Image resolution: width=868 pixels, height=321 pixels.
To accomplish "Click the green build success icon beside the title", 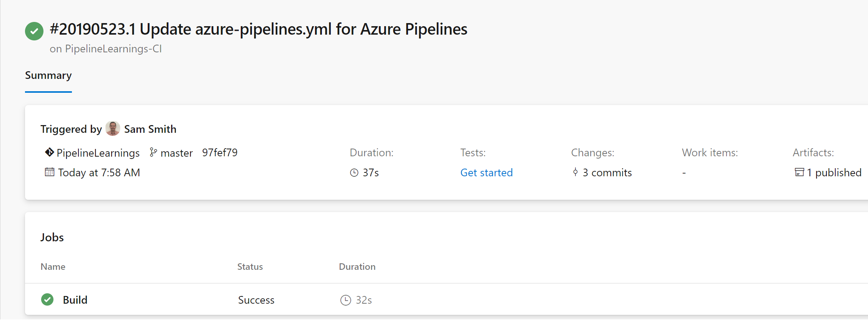I will pyautogui.click(x=34, y=31).
